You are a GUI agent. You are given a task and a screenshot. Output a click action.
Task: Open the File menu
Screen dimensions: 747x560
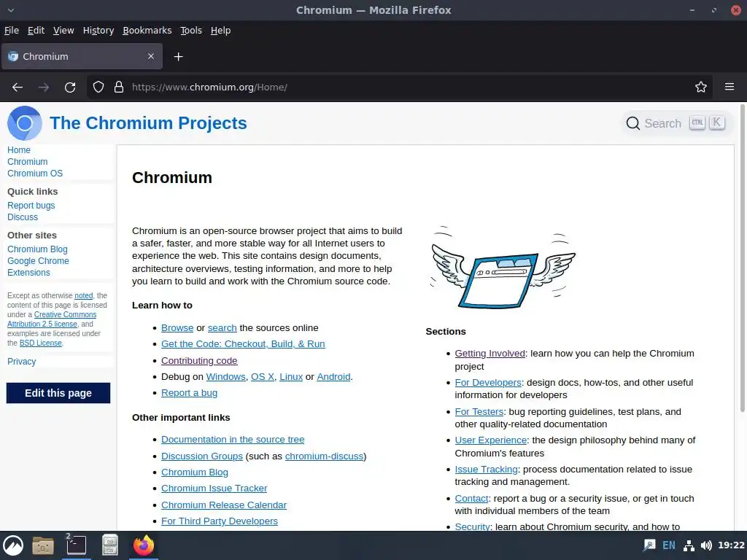(x=12, y=31)
